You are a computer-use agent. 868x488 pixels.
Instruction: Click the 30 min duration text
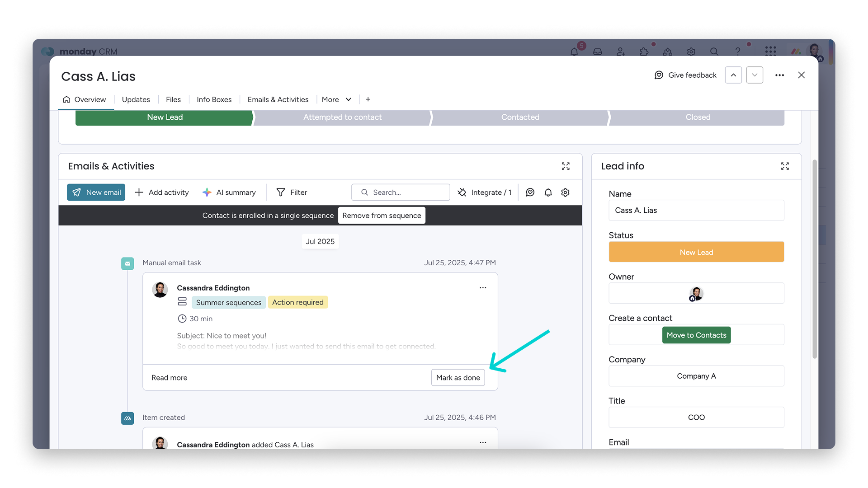[201, 319]
